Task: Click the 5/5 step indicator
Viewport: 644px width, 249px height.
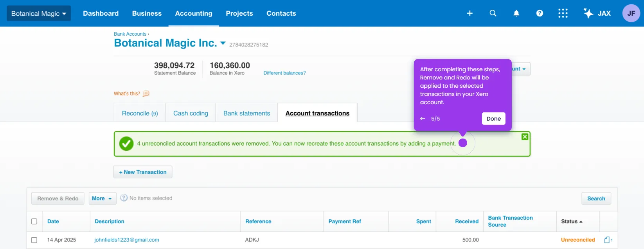Action: coord(435,119)
